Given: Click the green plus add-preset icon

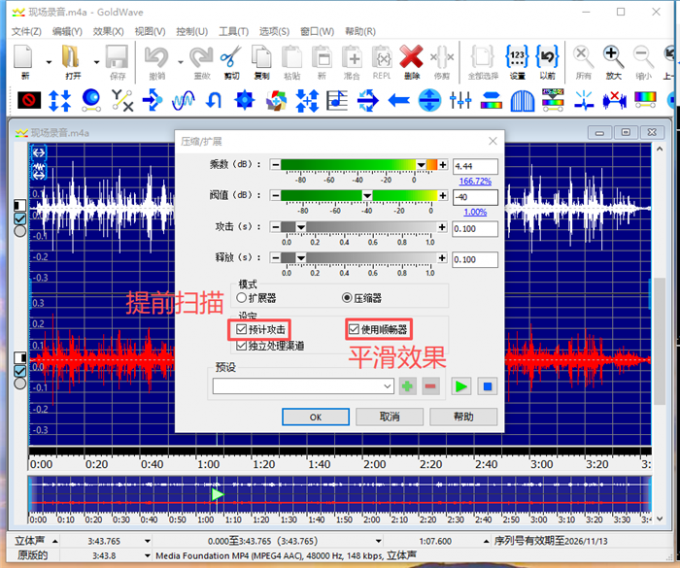Looking at the screenshot, I should point(408,386).
